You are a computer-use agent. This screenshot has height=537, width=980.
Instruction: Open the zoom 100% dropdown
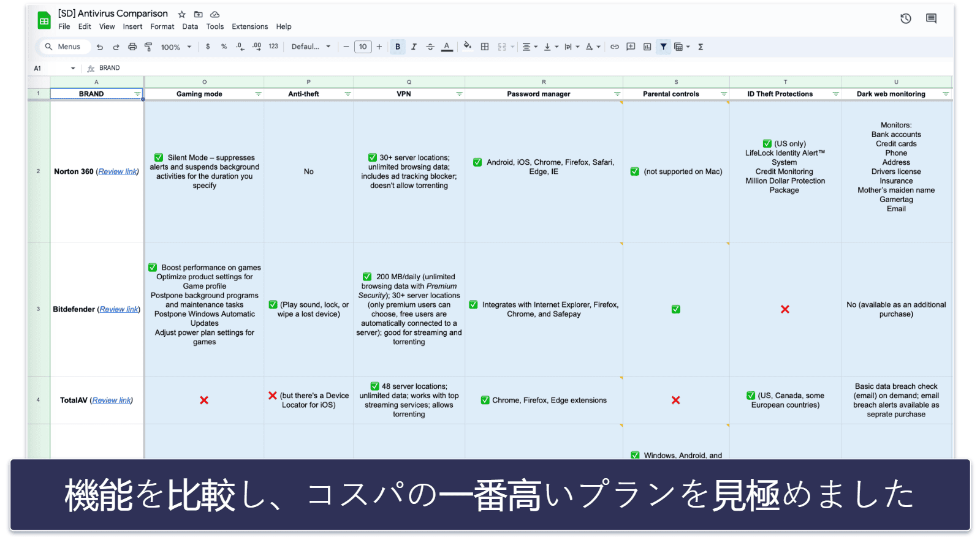176,47
